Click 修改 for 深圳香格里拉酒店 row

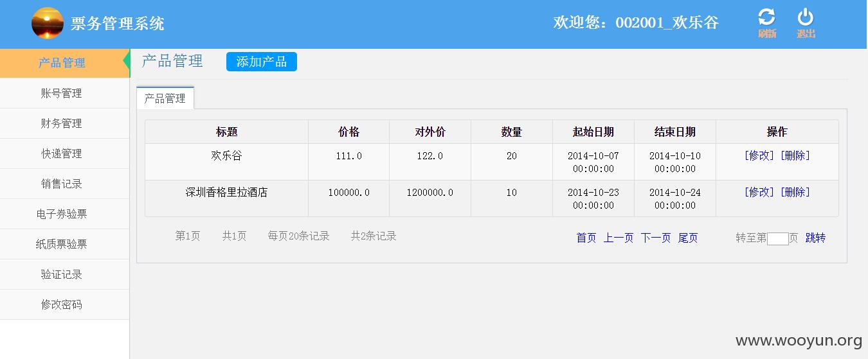tap(759, 192)
